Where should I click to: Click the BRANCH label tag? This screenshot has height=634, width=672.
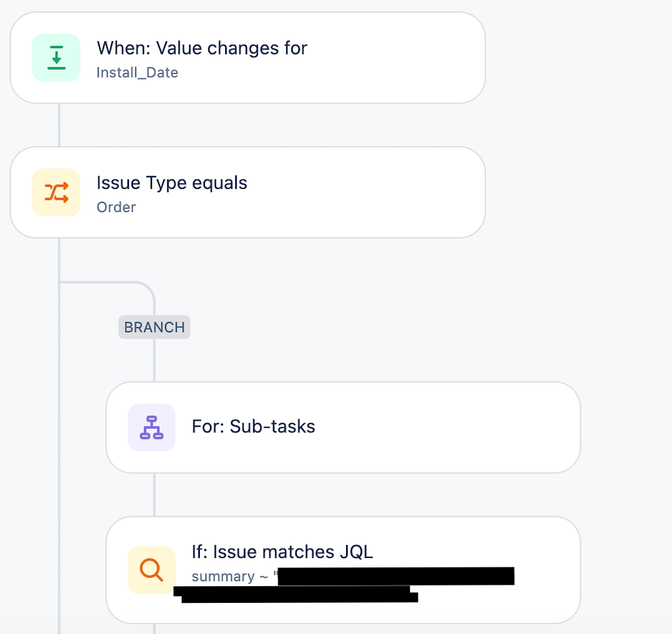point(154,326)
